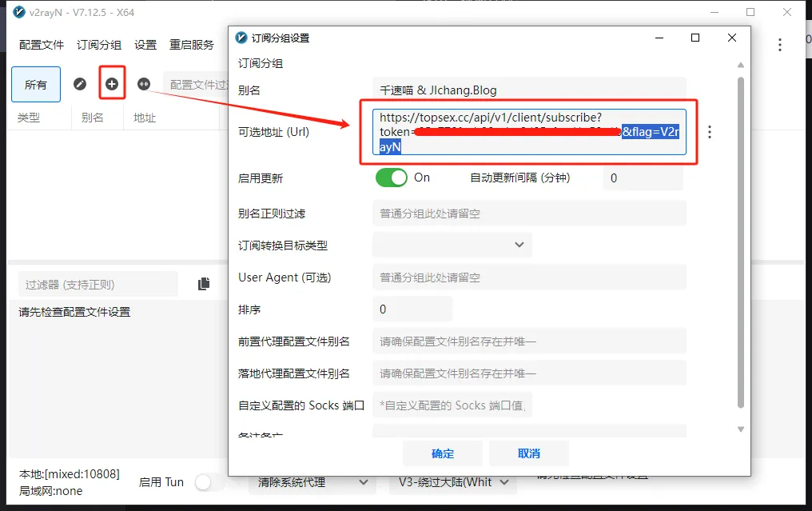This screenshot has height=511, width=812.
Task: Click the edit subscription group pencil icon
Action: point(80,84)
